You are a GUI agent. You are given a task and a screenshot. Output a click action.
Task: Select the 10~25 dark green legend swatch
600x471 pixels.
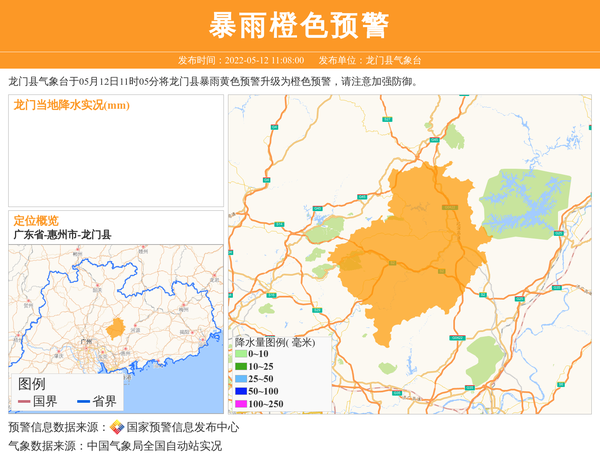[x=241, y=366]
